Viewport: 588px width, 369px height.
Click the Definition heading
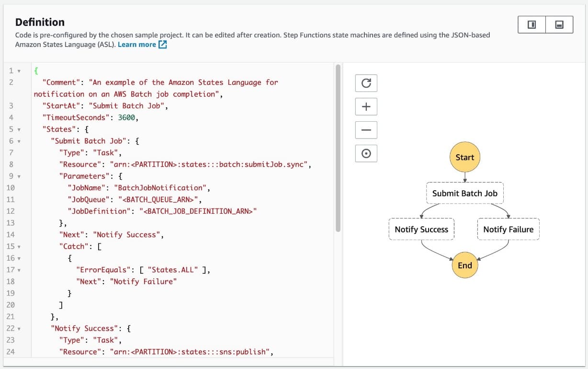pyautogui.click(x=40, y=22)
